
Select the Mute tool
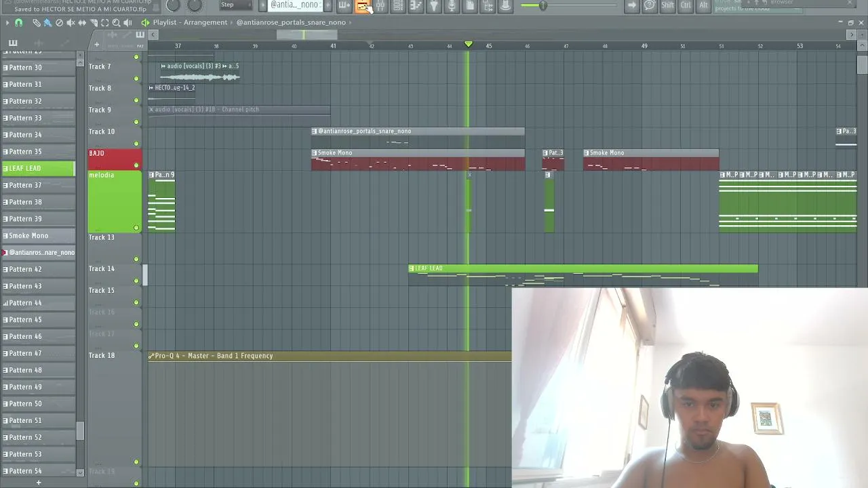click(x=71, y=22)
